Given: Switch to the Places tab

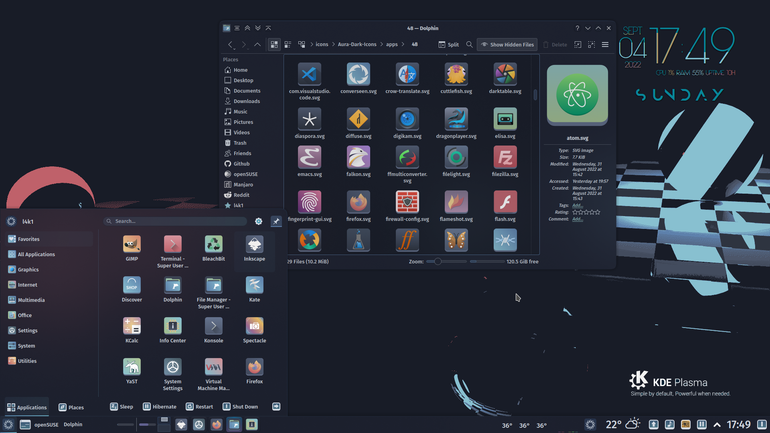Looking at the screenshot, I should click(x=71, y=407).
